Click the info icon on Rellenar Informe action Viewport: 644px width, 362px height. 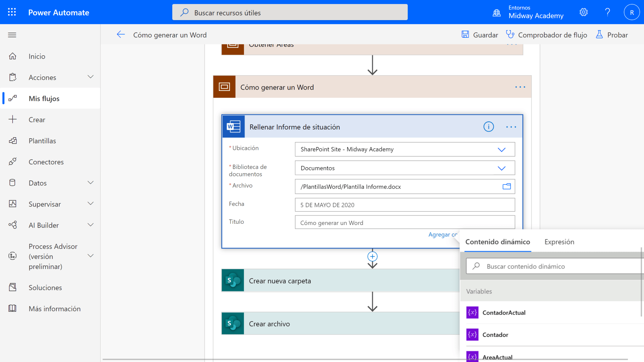(488, 127)
